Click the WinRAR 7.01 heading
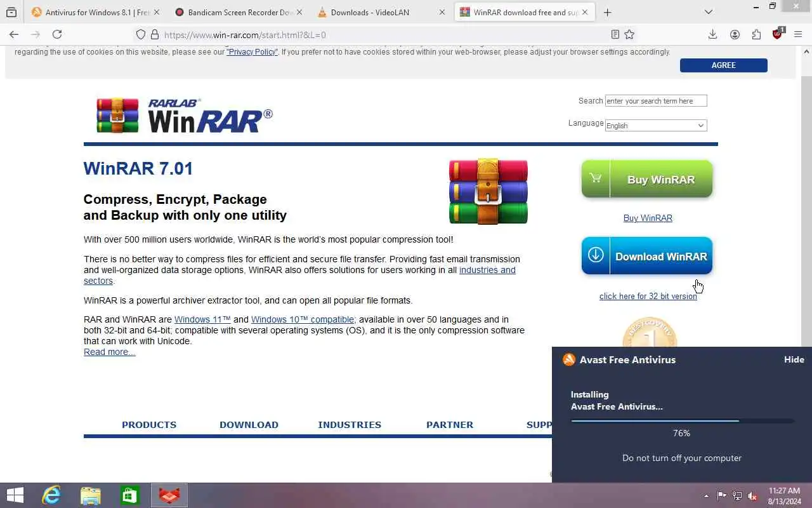The image size is (812, 508). click(x=138, y=168)
